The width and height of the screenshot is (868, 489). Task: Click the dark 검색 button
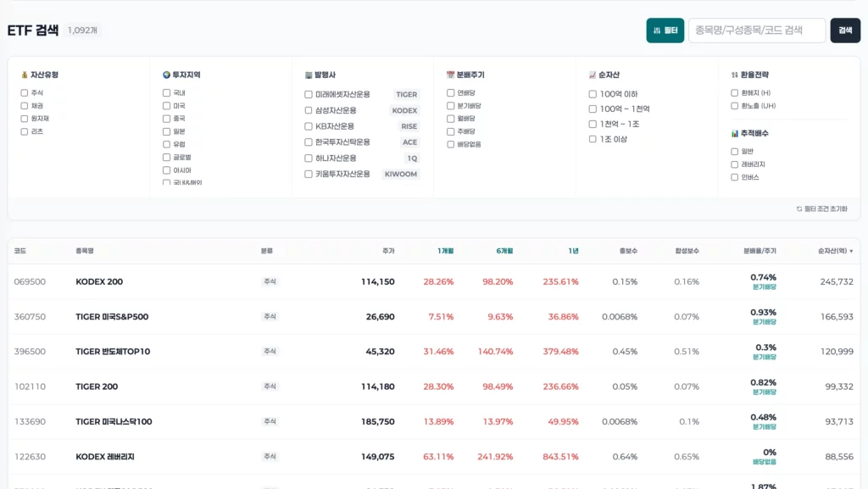click(845, 31)
